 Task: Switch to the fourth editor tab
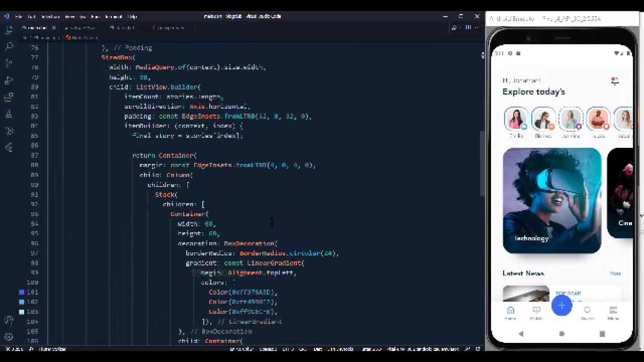[169, 28]
